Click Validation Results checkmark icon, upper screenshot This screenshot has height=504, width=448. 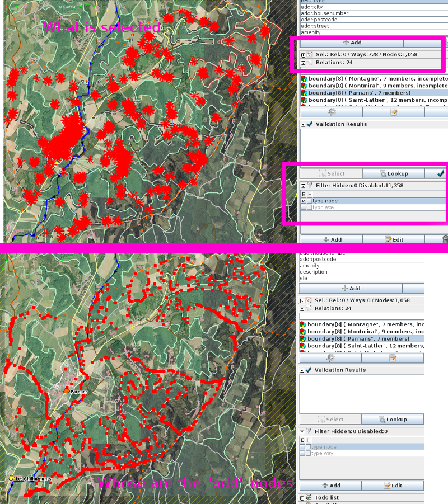click(x=310, y=124)
